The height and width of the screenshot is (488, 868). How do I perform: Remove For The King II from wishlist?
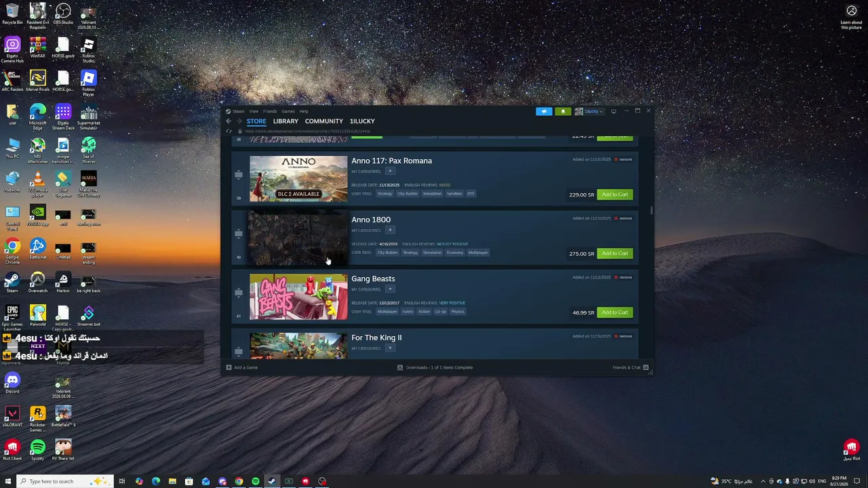pos(623,336)
